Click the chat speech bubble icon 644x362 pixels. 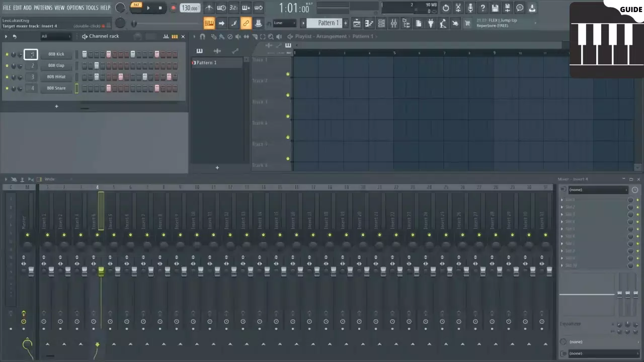[x=520, y=8]
